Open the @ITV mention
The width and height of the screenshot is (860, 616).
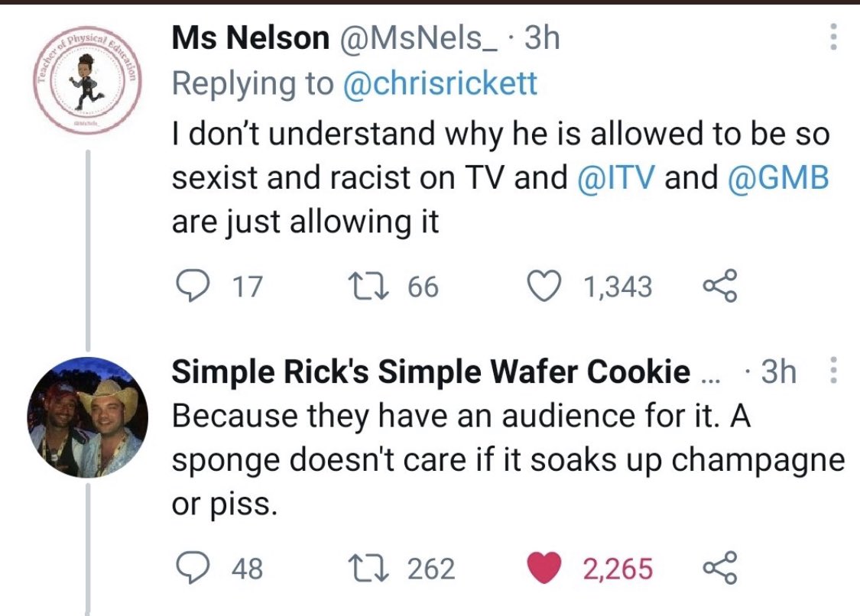pyautogui.click(x=615, y=178)
